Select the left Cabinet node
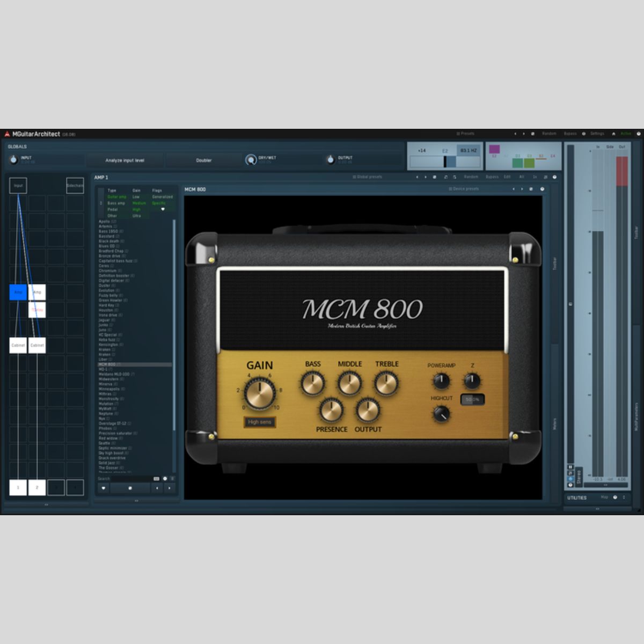This screenshot has height=644, width=644. click(18, 345)
